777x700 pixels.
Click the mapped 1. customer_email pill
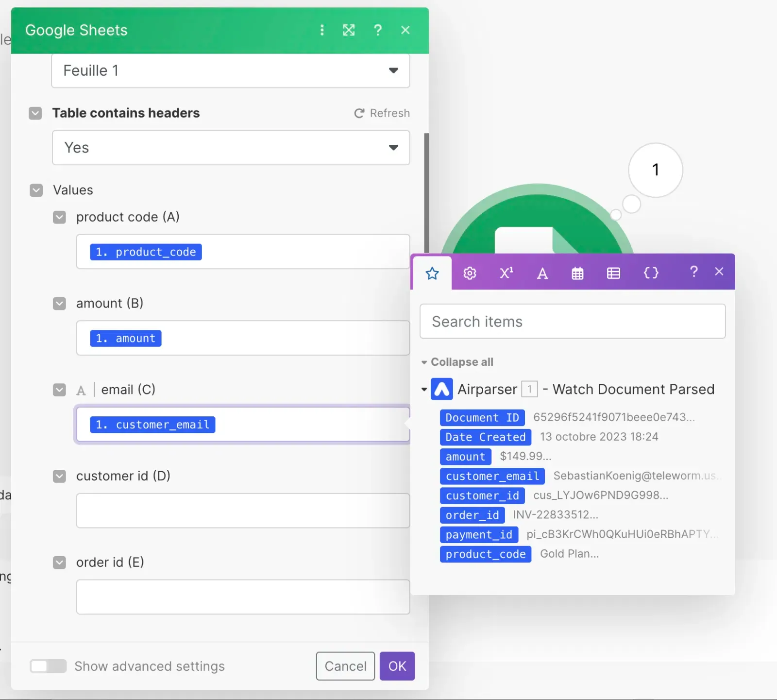[x=152, y=425]
